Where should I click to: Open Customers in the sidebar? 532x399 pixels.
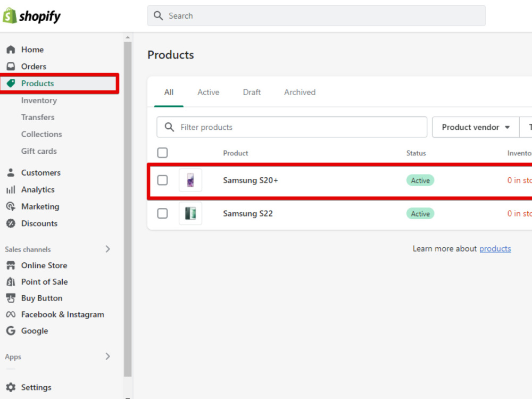(x=41, y=173)
